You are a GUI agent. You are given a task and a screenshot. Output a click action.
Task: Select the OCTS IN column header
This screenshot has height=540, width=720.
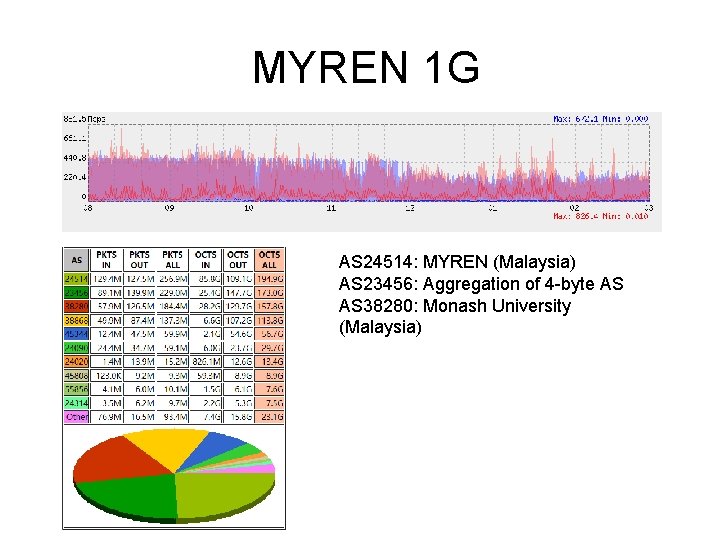click(x=205, y=260)
